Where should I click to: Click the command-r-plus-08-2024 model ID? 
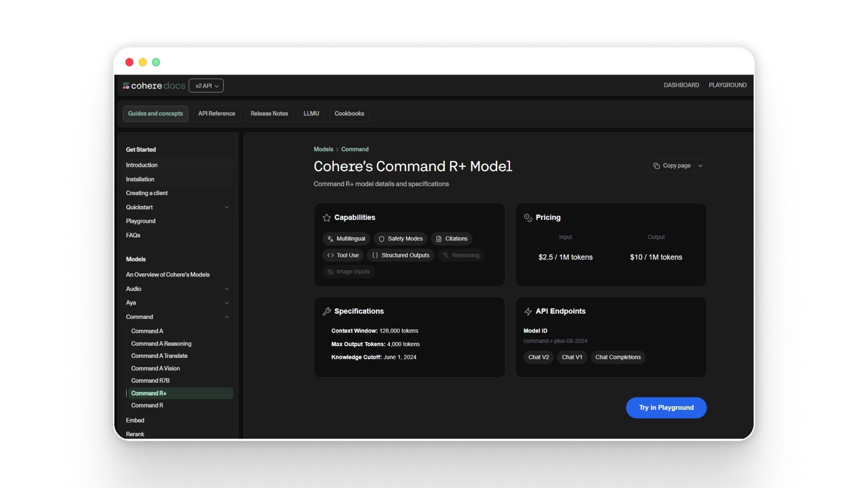555,341
